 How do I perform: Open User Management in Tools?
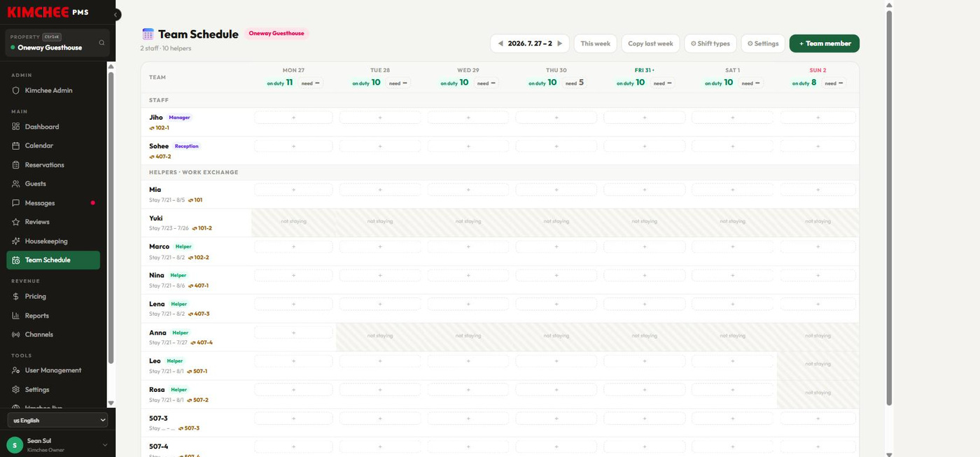tap(53, 370)
